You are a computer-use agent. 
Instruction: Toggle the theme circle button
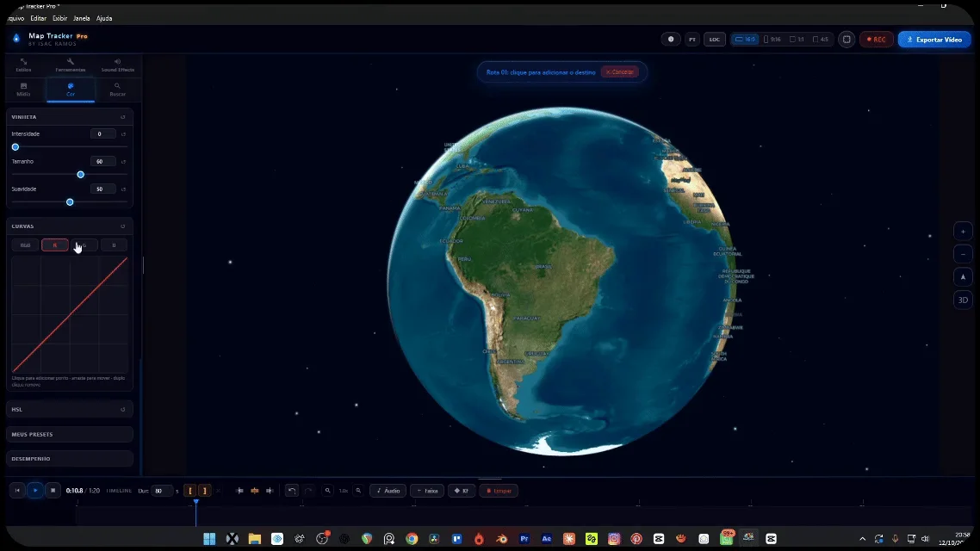coord(671,39)
